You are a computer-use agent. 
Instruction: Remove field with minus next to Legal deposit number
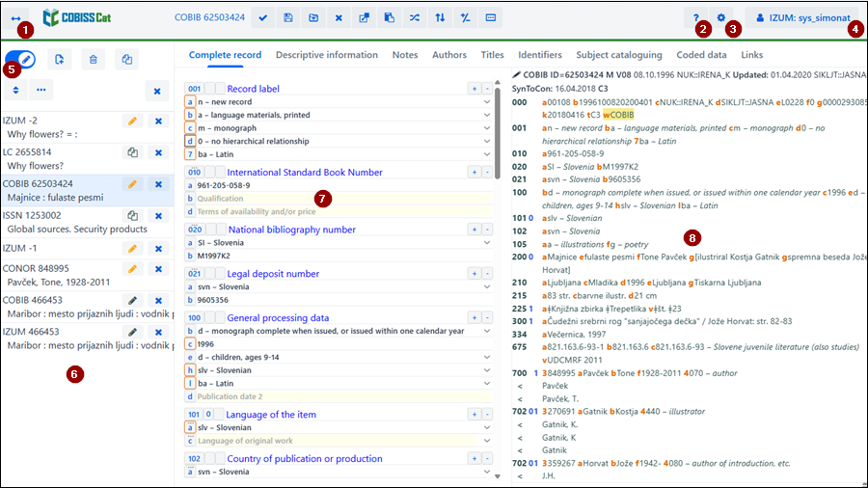point(487,273)
